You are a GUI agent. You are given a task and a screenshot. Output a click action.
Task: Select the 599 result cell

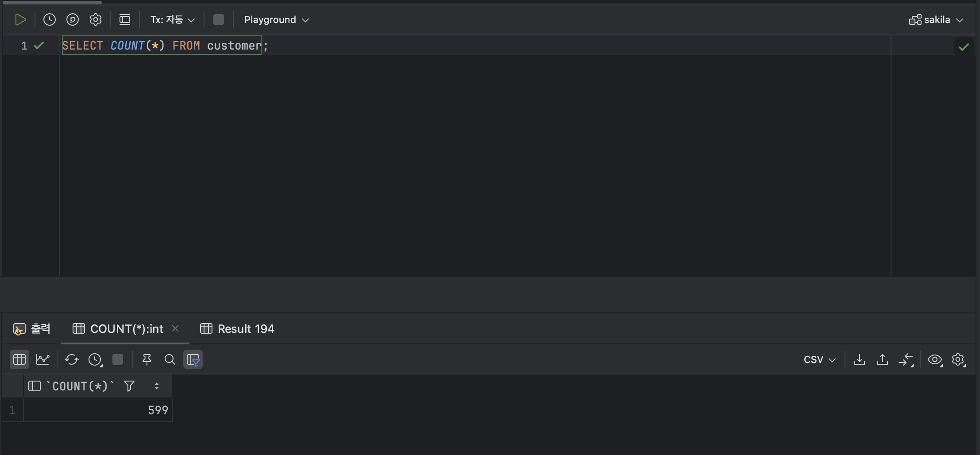(98, 410)
